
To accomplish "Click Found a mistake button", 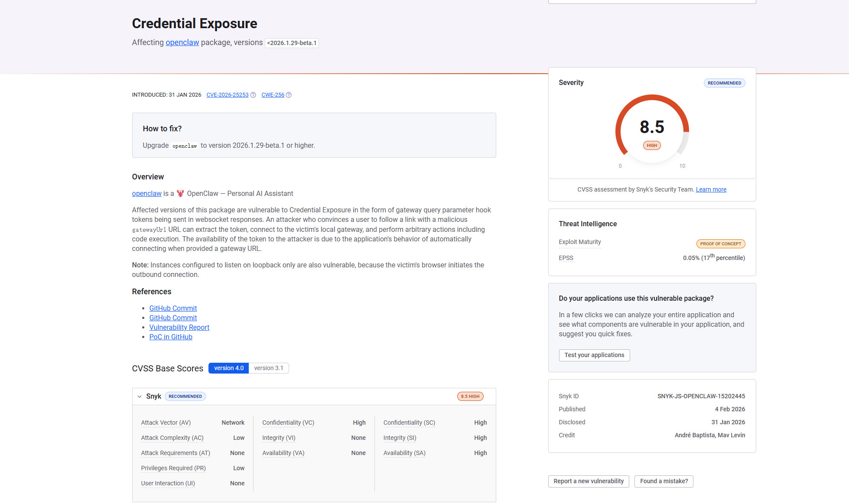I will (664, 481).
